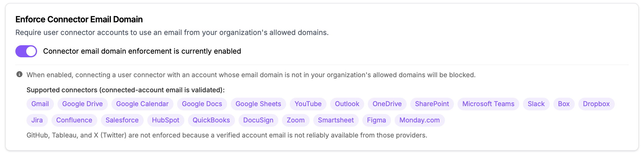This screenshot has width=644, height=155.
Task: Click the Figma chip
Action: click(x=377, y=120)
